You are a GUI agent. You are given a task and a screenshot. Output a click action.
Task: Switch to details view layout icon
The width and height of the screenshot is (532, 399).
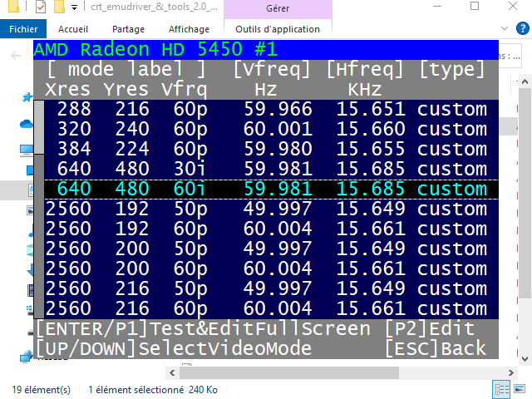click(x=501, y=389)
